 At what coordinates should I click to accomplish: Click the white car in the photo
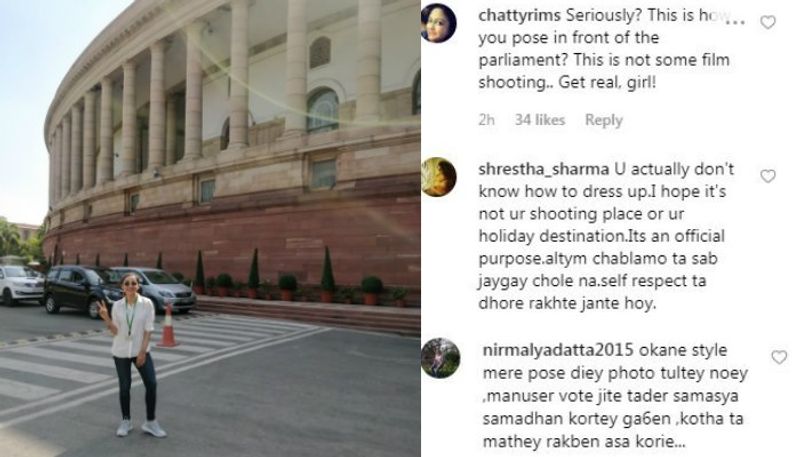point(20,285)
